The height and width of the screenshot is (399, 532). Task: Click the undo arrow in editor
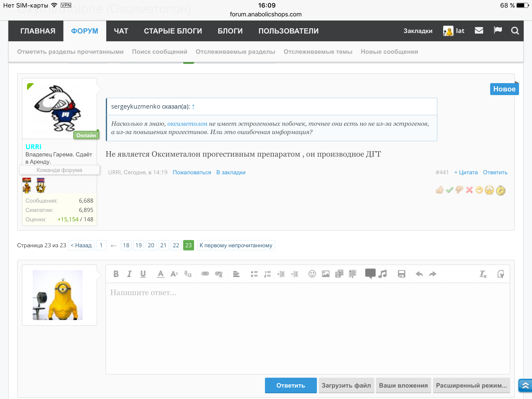coord(419,274)
